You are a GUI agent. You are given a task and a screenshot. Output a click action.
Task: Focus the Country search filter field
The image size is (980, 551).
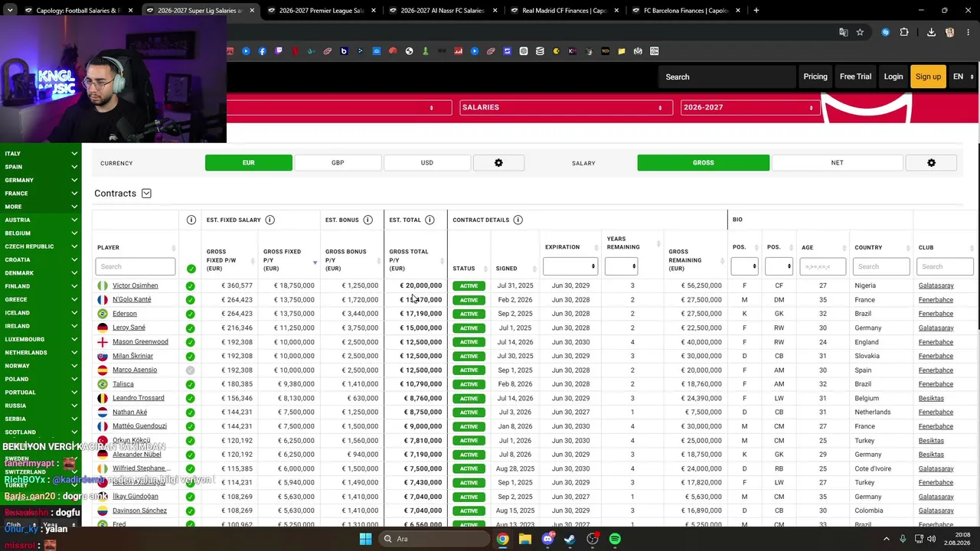[x=881, y=266]
